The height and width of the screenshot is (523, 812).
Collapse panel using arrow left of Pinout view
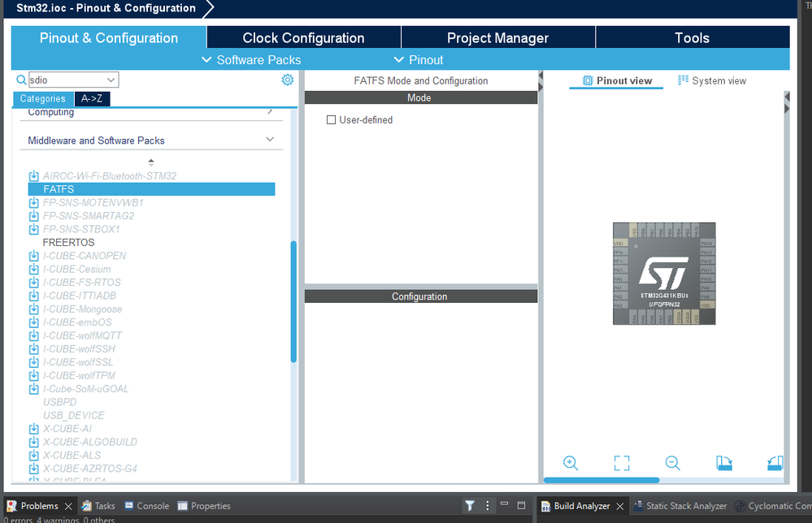click(x=541, y=81)
